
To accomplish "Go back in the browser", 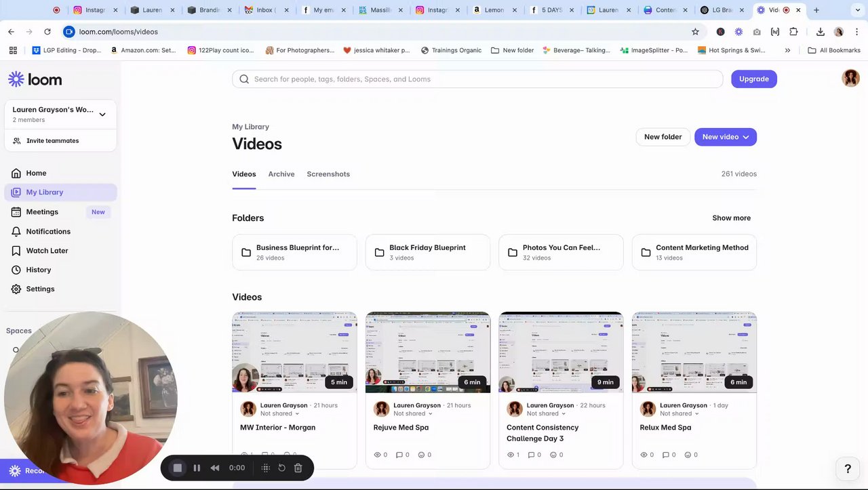I will tap(11, 32).
